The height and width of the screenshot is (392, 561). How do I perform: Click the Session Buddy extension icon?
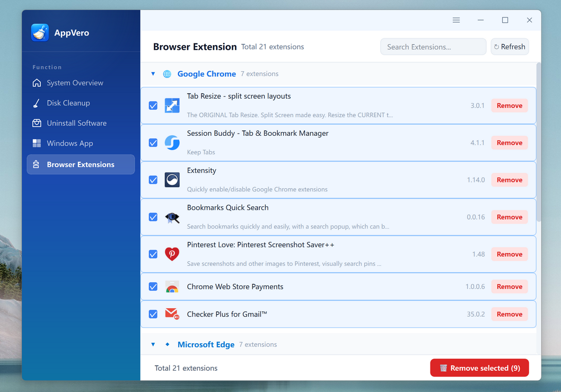pos(172,143)
